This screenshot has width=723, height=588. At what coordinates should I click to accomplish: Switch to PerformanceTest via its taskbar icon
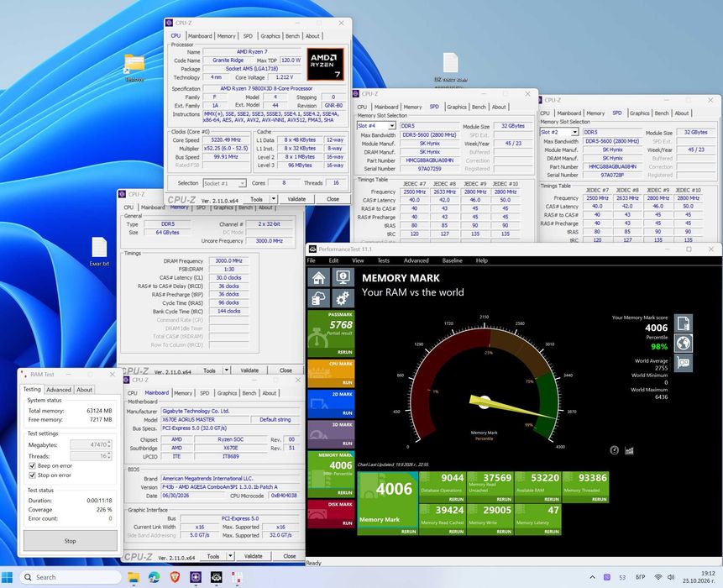coord(217,577)
